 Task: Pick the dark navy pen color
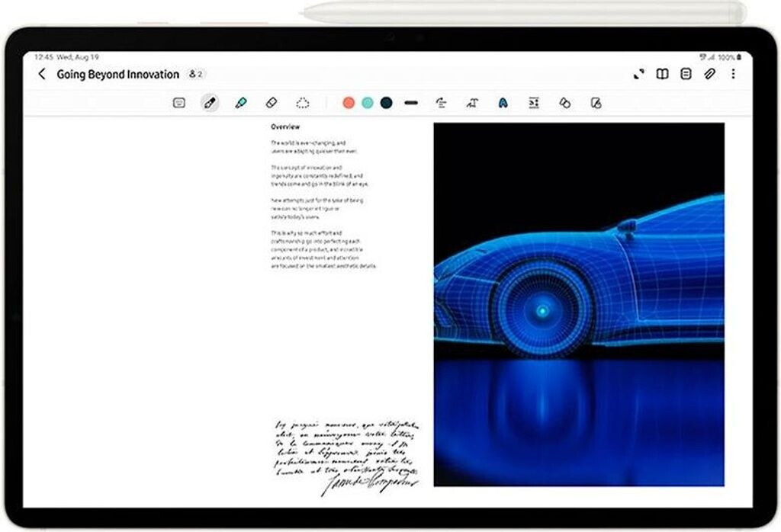[387, 103]
